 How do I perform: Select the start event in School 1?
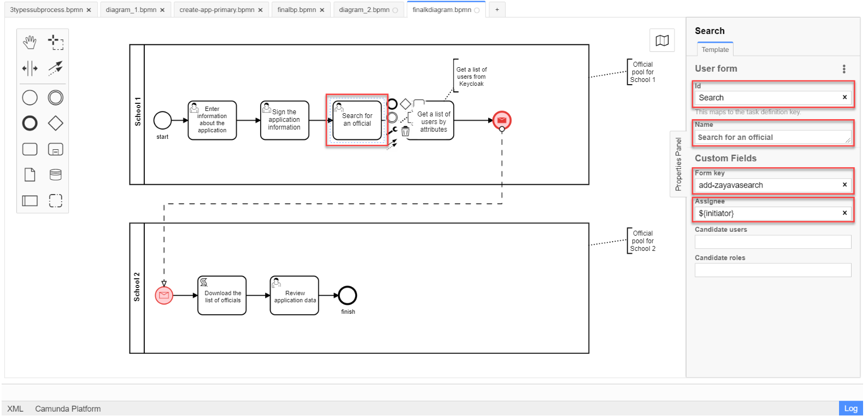163,120
